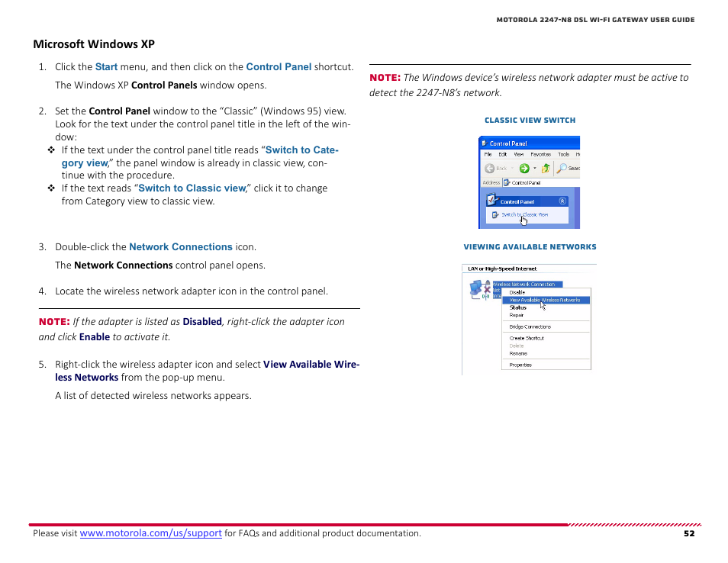
Task: Click the Control Panel title bar icon
Action: coord(485,143)
